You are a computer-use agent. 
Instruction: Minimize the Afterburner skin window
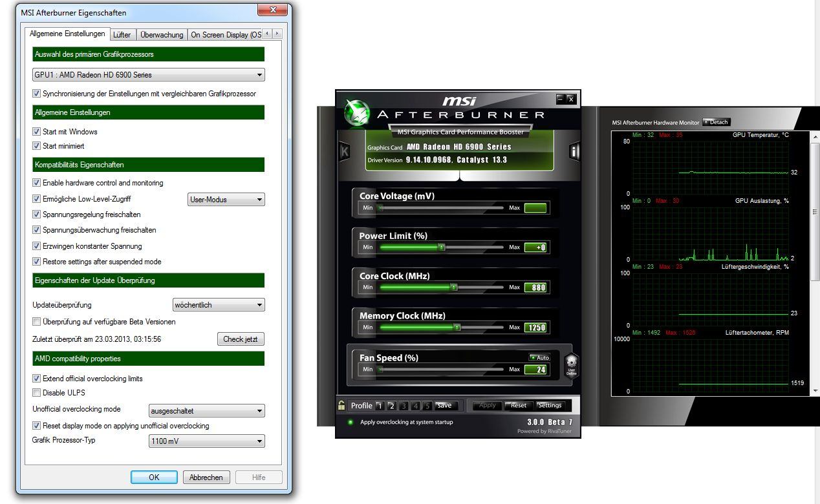pos(560,99)
